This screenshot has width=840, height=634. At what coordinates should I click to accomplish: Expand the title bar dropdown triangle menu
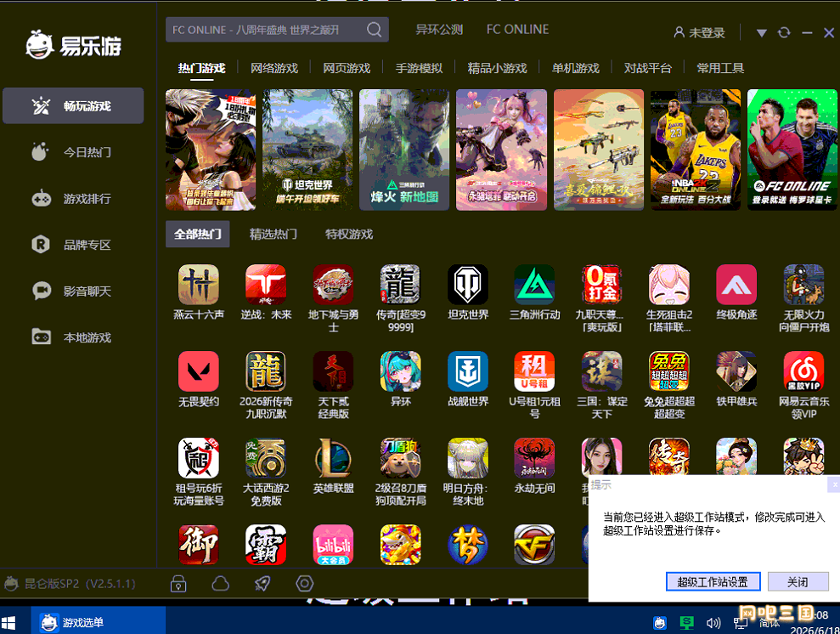761,33
